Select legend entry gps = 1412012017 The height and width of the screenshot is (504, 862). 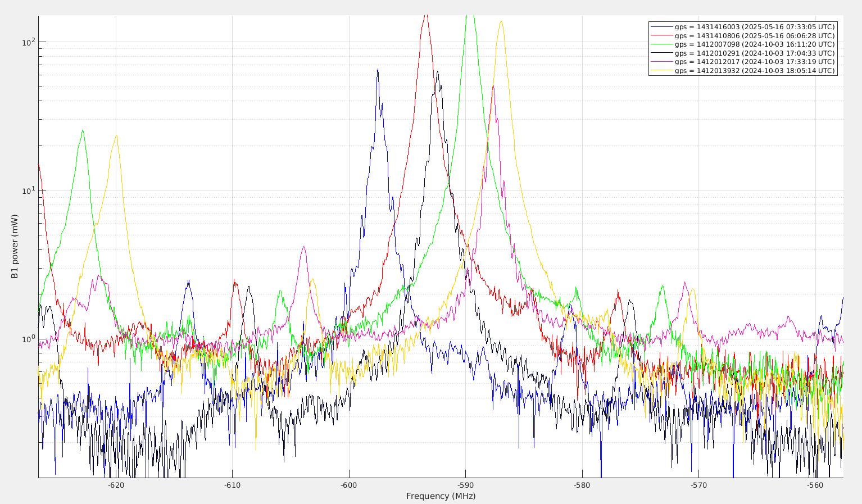point(755,62)
